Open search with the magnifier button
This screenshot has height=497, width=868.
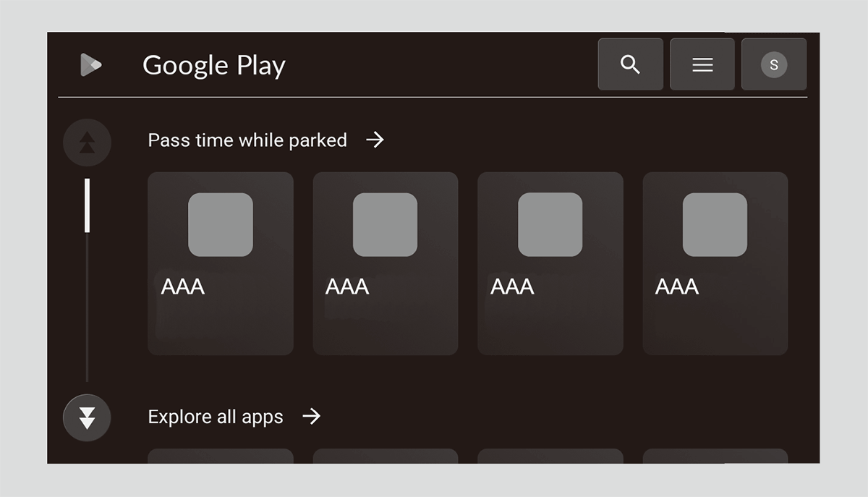[630, 64]
